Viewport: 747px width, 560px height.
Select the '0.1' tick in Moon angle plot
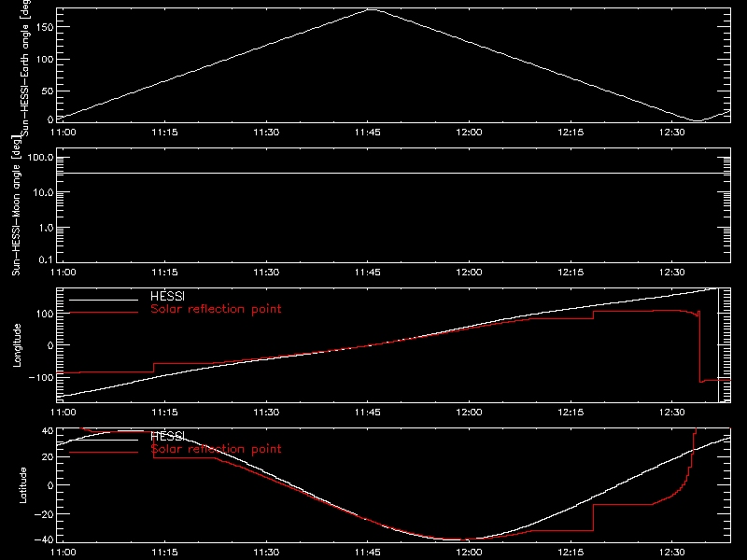point(46,259)
